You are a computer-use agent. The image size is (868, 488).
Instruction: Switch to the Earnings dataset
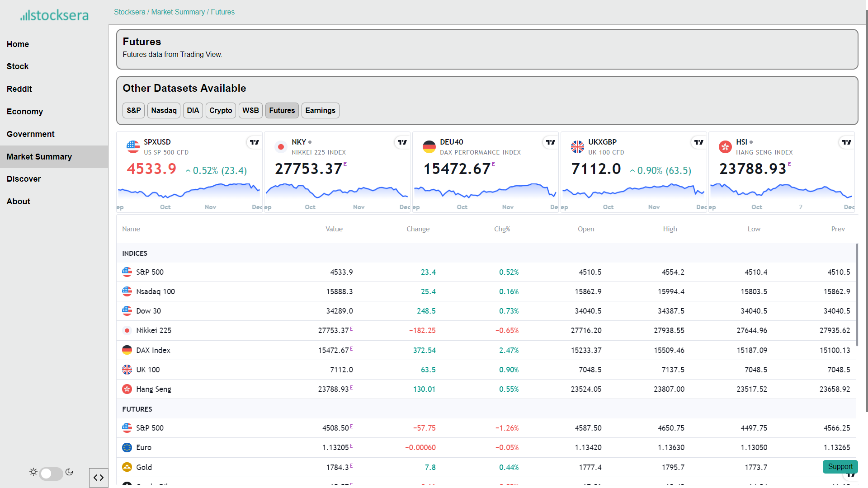pyautogui.click(x=320, y=110)
